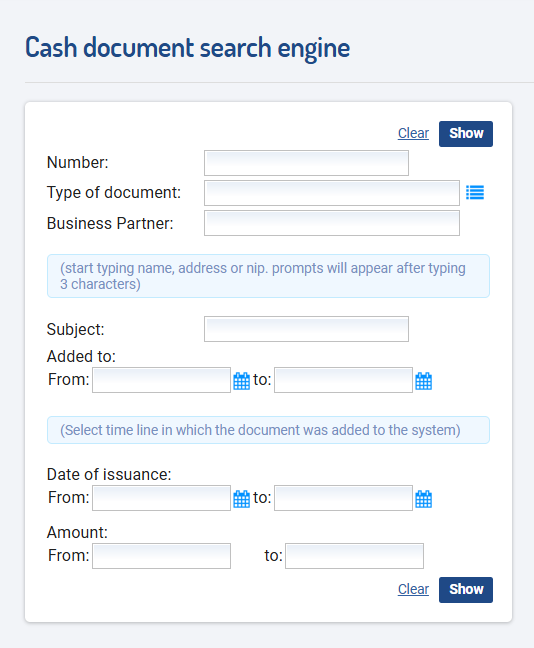The width and height of the screenshot is (534, 648).
Task: Focus the Date of issuance end field
Action: click(343, 498)
